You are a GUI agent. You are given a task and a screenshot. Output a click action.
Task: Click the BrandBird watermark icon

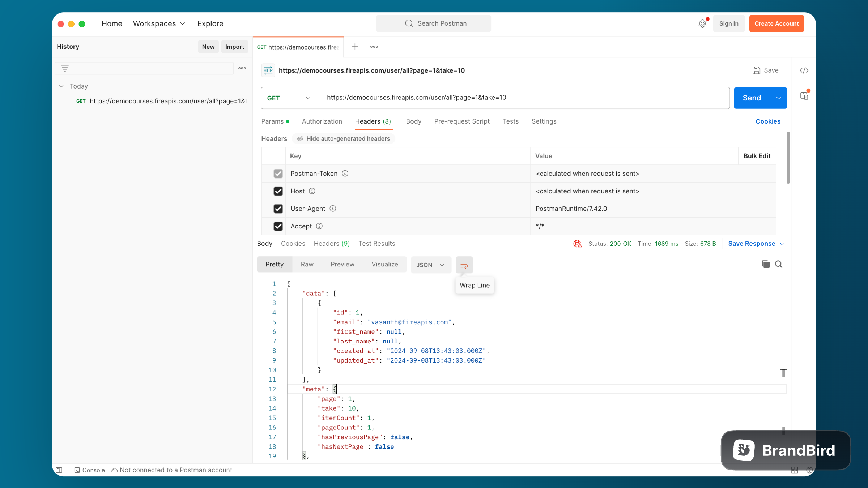point(743,450)
